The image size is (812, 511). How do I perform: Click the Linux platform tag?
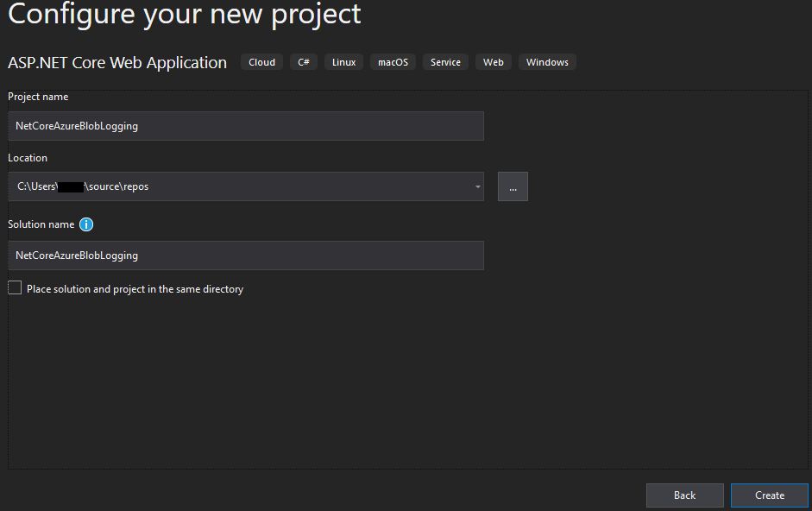[343, 62]
